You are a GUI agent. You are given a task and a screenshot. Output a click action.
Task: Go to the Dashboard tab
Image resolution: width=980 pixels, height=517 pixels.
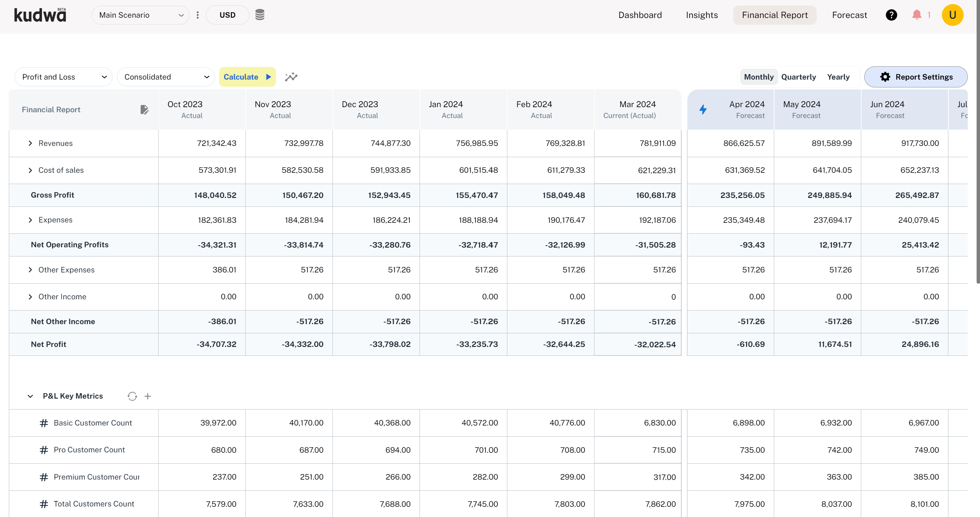pyautogui.click(x=640, y=15)
